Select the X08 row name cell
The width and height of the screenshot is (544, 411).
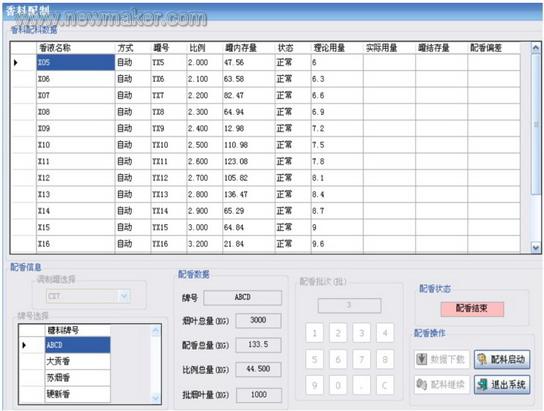coord(76,112)
